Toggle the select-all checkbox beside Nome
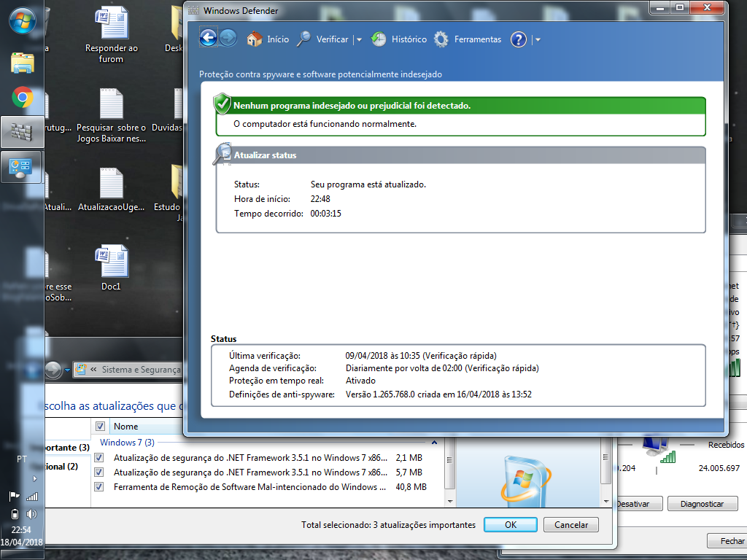The width and height of the screenshot is (747, 560). click(x=100, y=426)
